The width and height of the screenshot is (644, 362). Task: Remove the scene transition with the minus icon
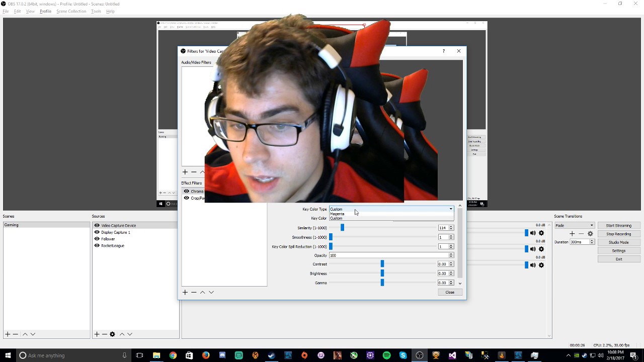pyautogui.click(x=581, y=234)
